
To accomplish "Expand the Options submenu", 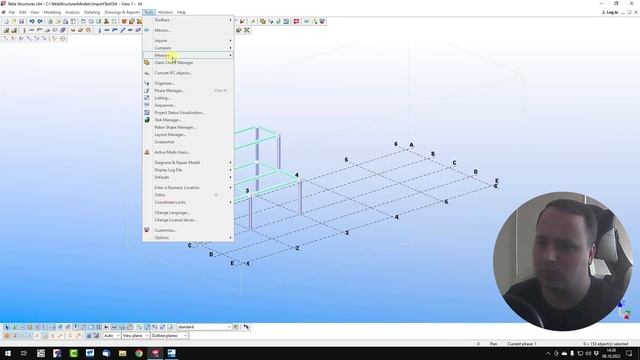I will pyautogui.click(x=188, y=238).
